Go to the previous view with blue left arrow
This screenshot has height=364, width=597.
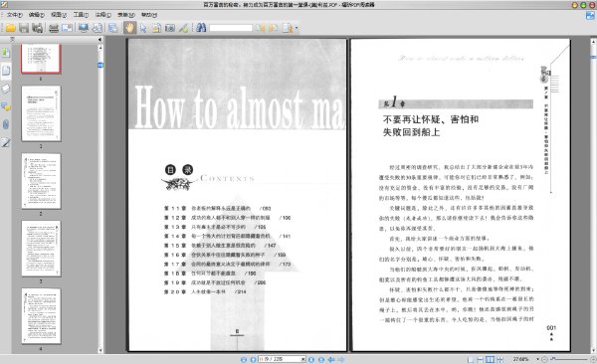331,359
